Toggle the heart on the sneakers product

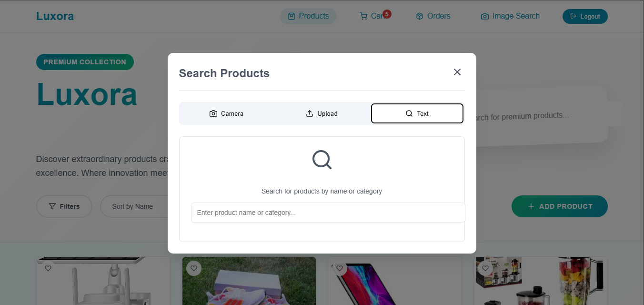[194, 268]
